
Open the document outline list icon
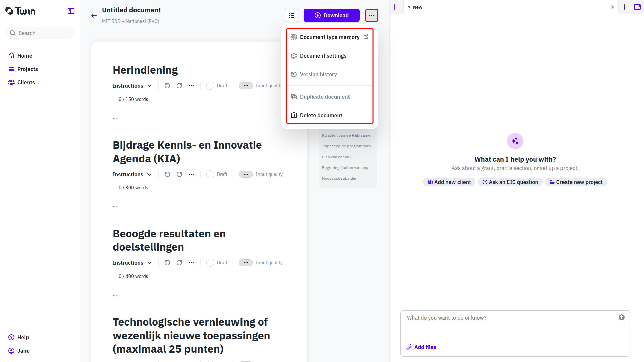[291, 15]
